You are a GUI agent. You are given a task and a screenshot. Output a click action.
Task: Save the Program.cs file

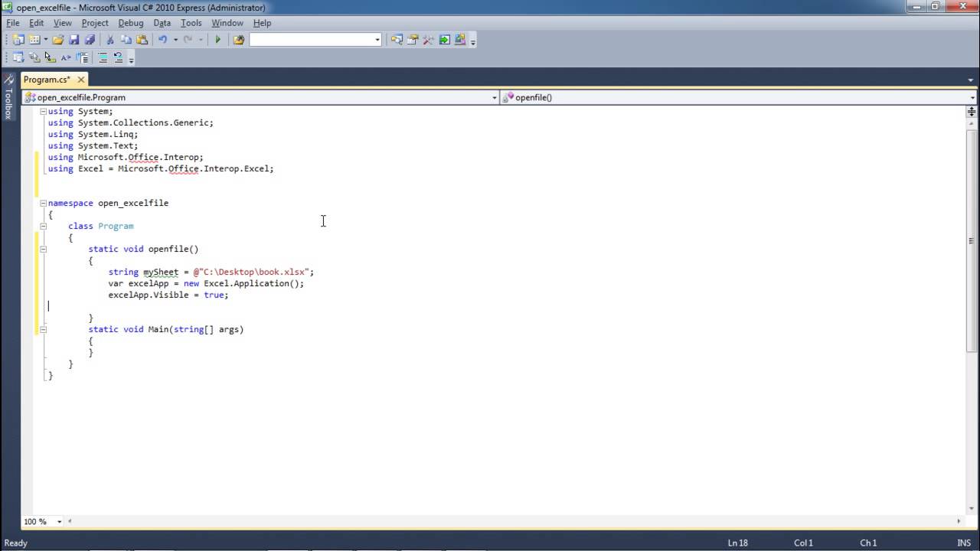click(x=73, y=39)
